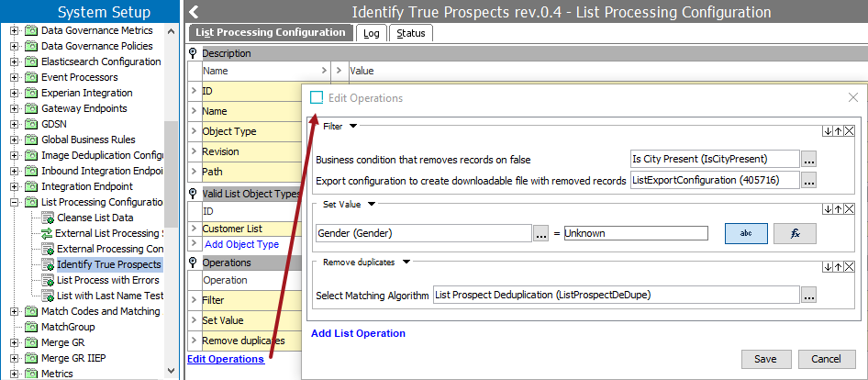The image size is (868, 380).
Task: Open the Filter operation type dropdown
Action: [x=352, y=126]
